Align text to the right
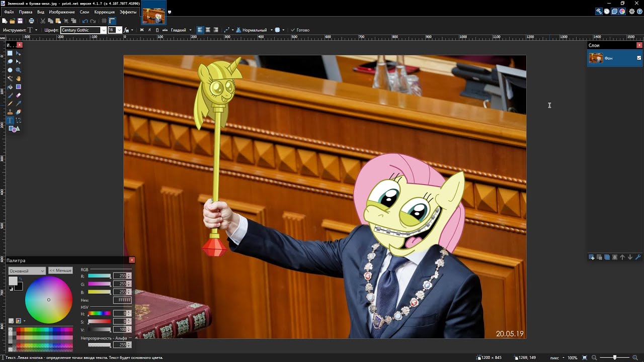This screenshot has width=644, height=362. 216,30
